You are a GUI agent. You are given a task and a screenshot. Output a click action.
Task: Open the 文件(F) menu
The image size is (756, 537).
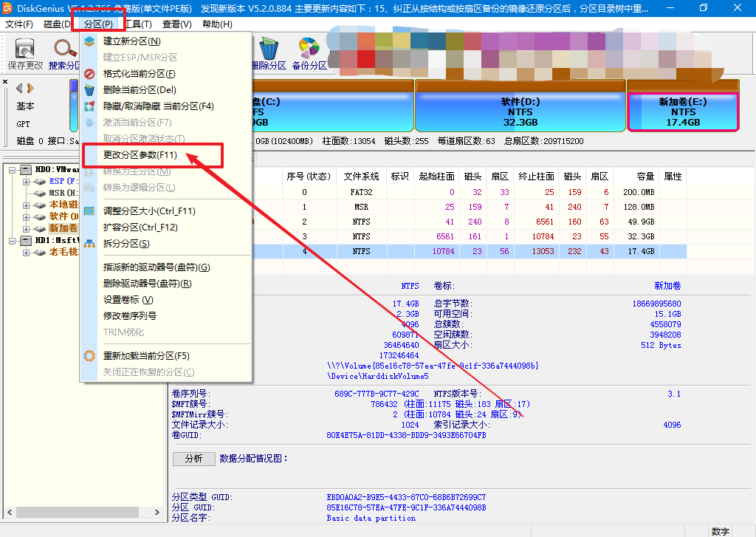pos(19,24)
